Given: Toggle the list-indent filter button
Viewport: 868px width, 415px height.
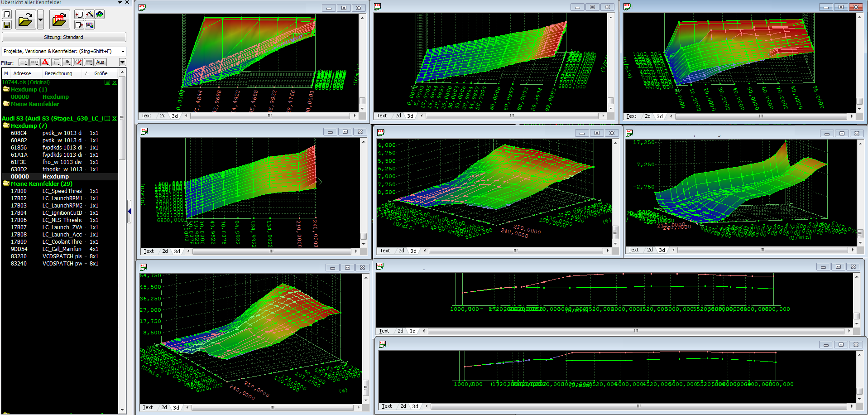Looking at the screenshot, I should click(x=56, y=62).
